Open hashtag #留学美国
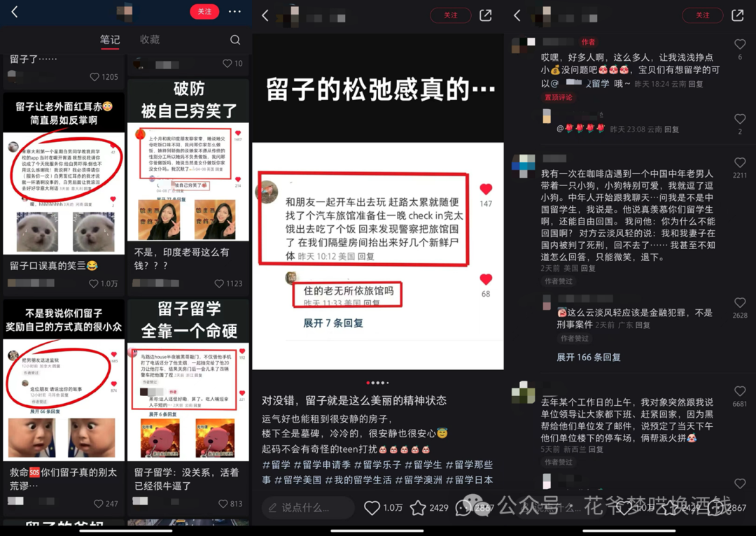Viewport: 756px width, 536px height. [x=298, y=480]
